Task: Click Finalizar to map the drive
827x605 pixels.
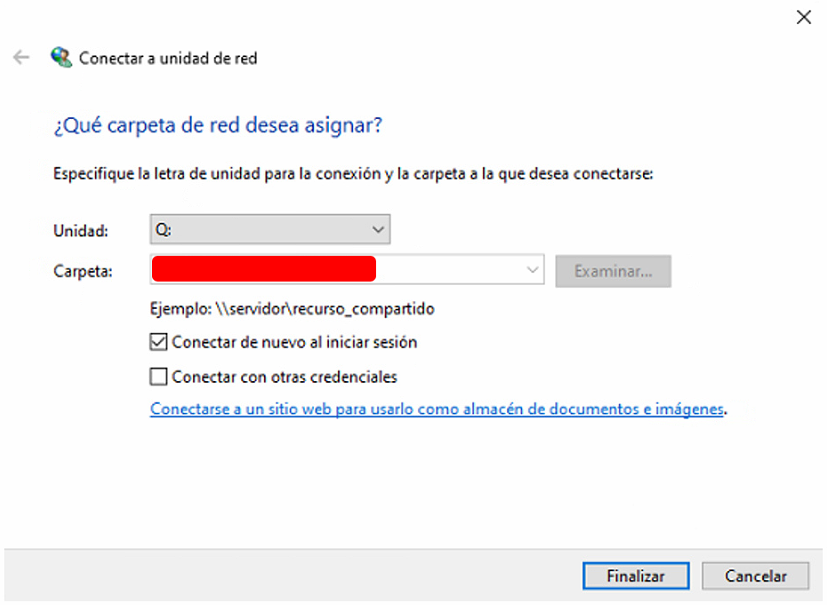Action: pyautogui.click(x=636, y=575)
